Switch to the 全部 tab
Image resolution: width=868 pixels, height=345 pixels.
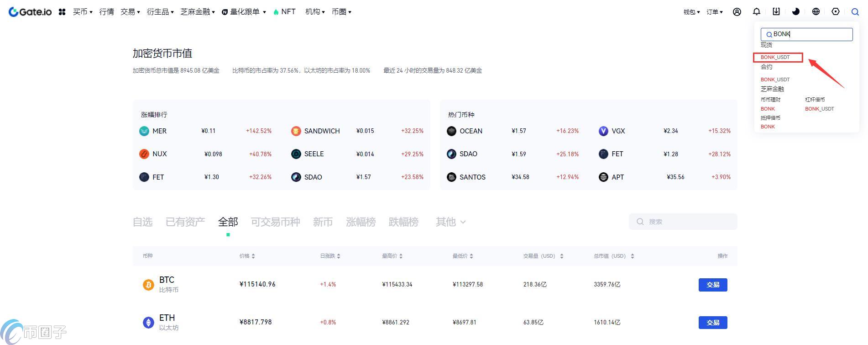point(228,222)
